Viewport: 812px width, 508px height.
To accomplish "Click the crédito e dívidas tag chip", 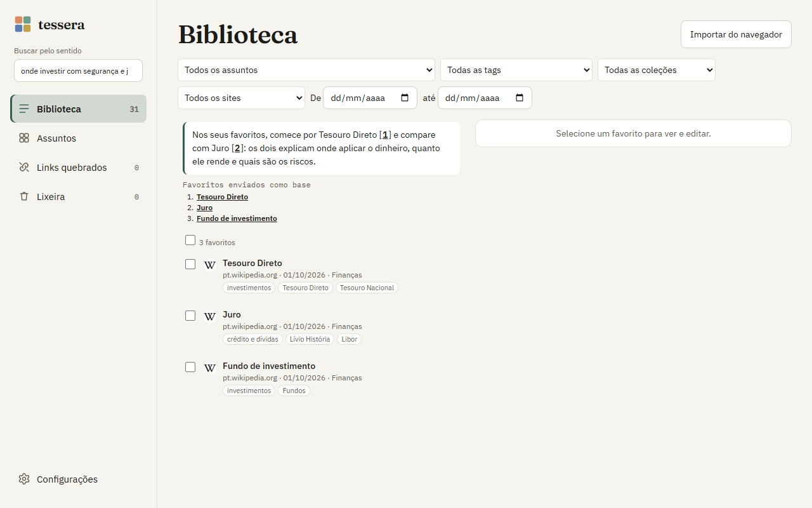I will [252, 339].
